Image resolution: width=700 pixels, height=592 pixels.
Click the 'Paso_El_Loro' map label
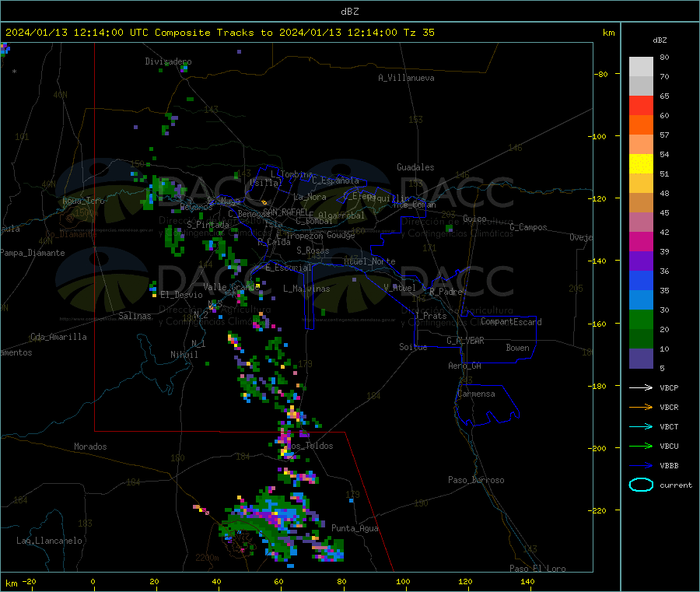click(x=537, y=569)
